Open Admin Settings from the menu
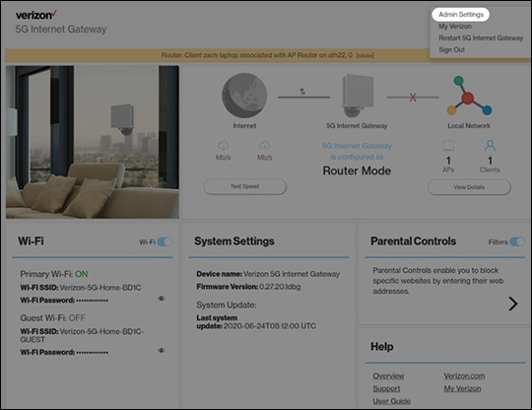 (461, 15)
